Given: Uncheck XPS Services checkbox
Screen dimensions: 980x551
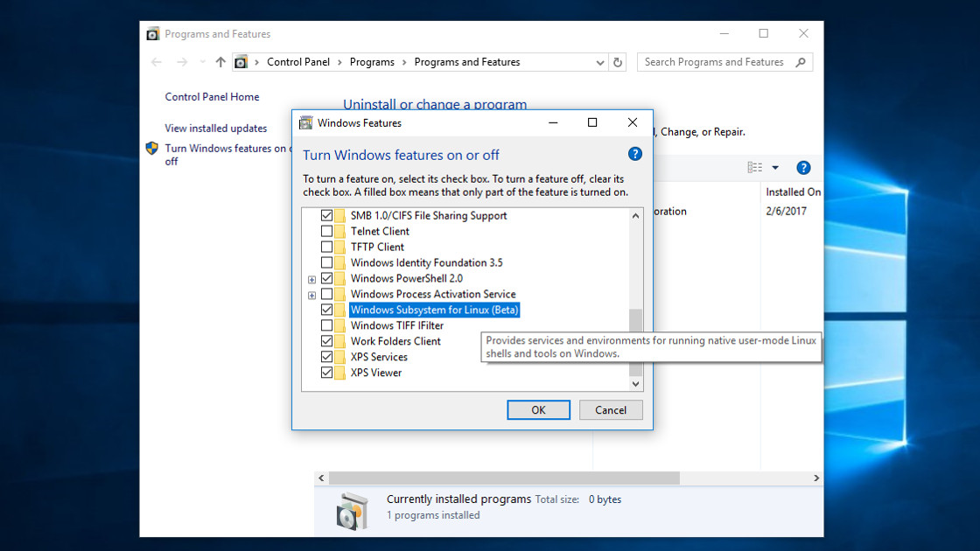Looking at the screenshot, I should point(327,357).
